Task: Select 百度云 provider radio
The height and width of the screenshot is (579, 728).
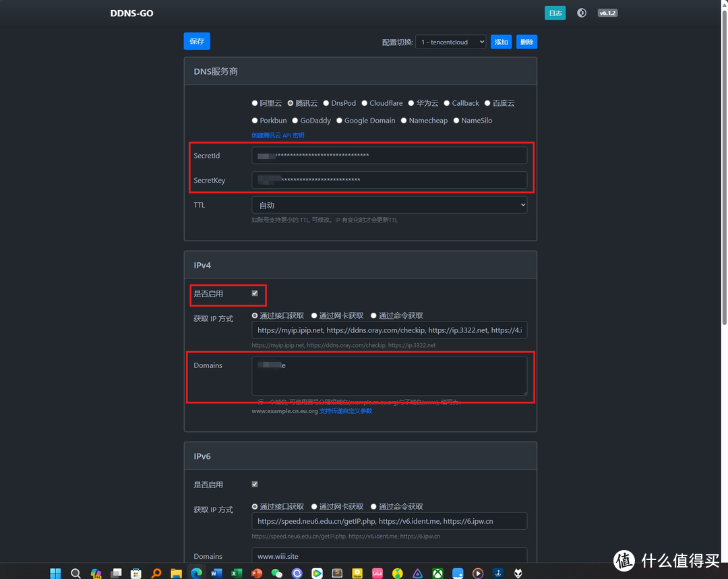Action: pyautogui.click(x=487, y=103)
